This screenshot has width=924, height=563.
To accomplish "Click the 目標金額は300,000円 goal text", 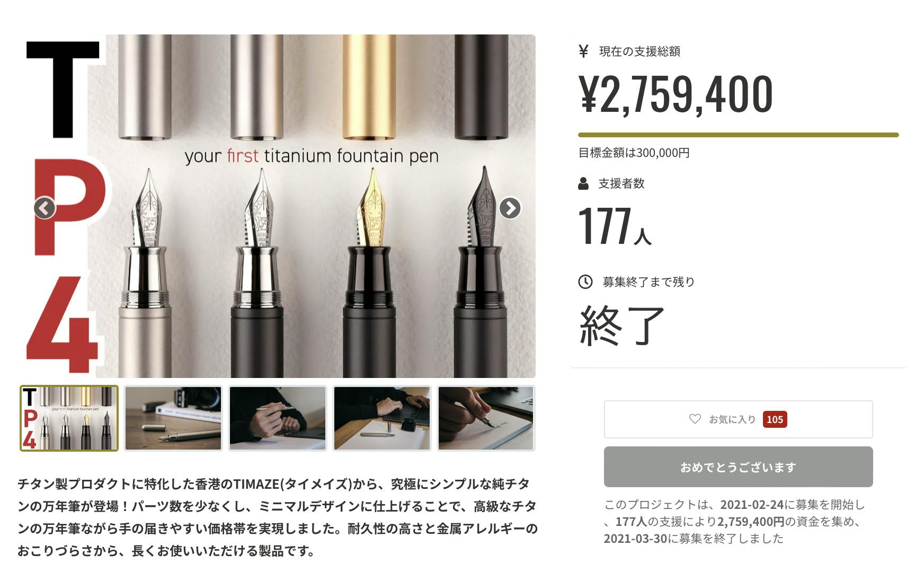I will click(x=634, y=153).
